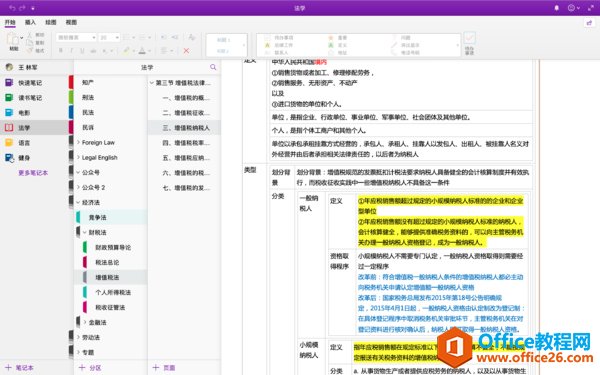Click the Undo arrow in title bar
Screen dimensions: 600x375
click(12, 8)
